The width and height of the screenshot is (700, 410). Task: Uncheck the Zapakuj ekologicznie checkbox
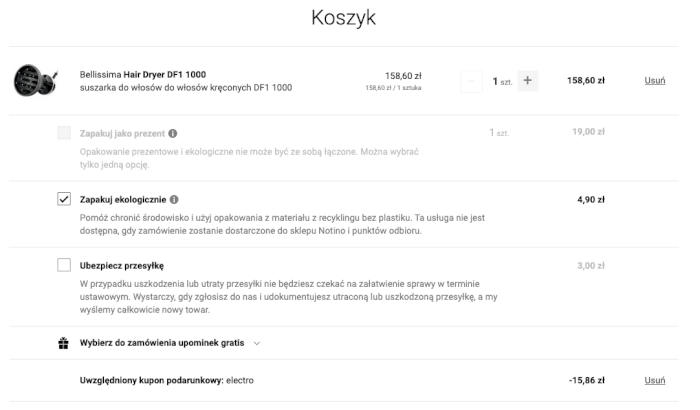[x=64, y=199]
